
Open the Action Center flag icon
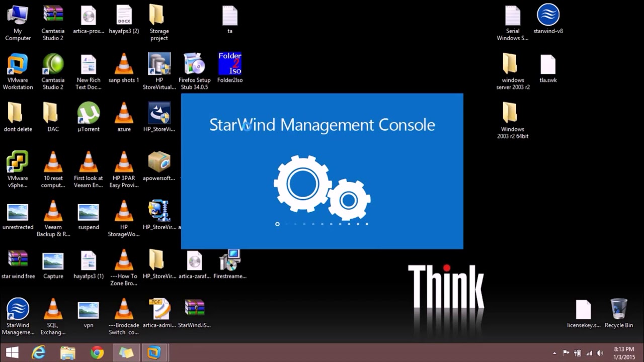click(566, 353)
